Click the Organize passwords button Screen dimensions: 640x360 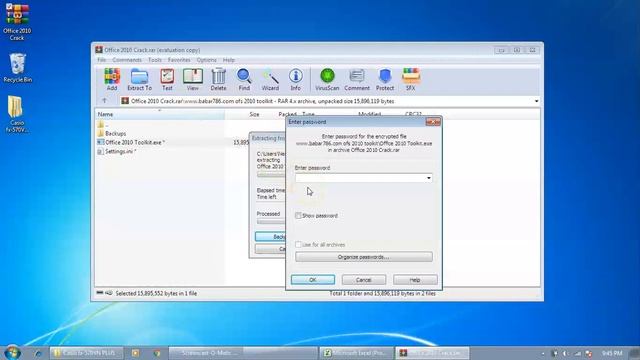364,257
